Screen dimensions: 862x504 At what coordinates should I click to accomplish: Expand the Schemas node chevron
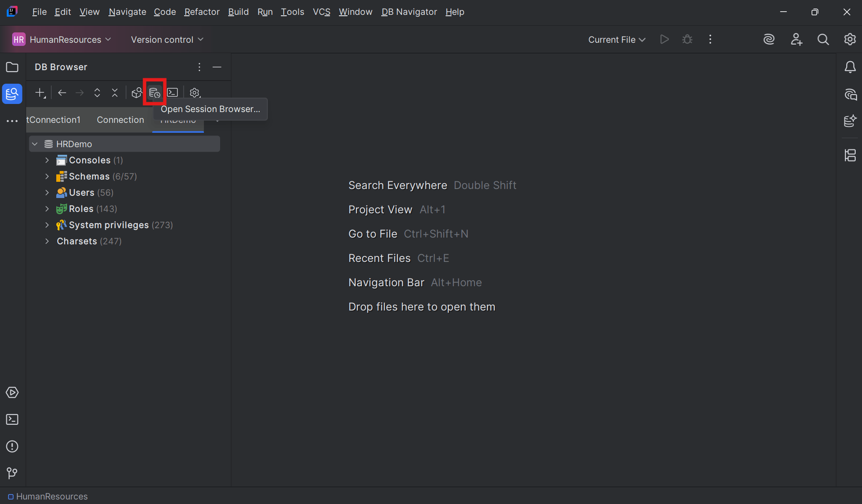[x=47, y=176]
